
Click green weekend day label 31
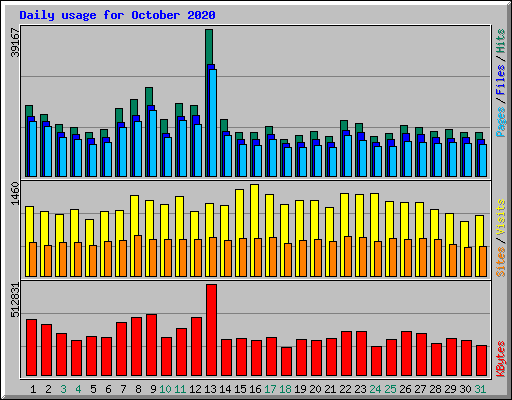point(480,389)
